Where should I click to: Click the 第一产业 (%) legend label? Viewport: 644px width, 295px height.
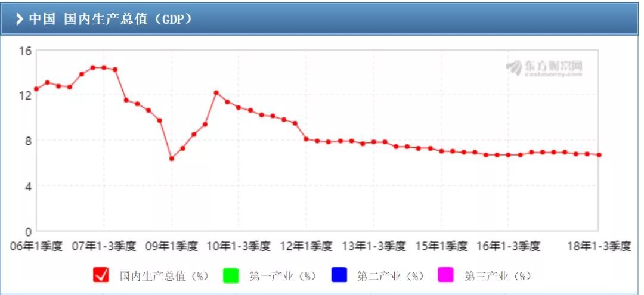coord(283,276)
